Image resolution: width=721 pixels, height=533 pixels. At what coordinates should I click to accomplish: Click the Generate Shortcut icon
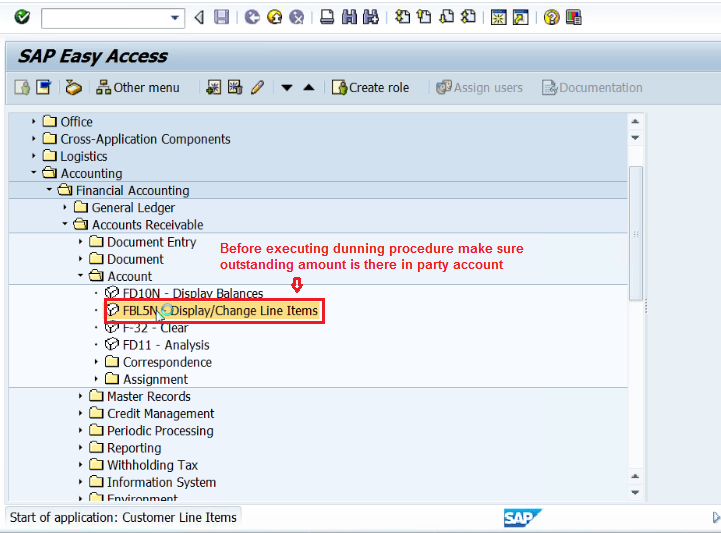521,17
